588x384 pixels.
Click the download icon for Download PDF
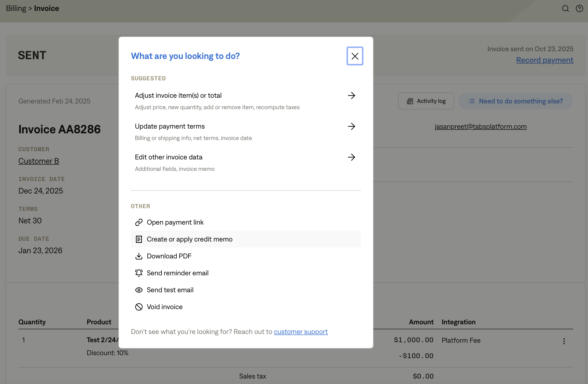[139, 256]
